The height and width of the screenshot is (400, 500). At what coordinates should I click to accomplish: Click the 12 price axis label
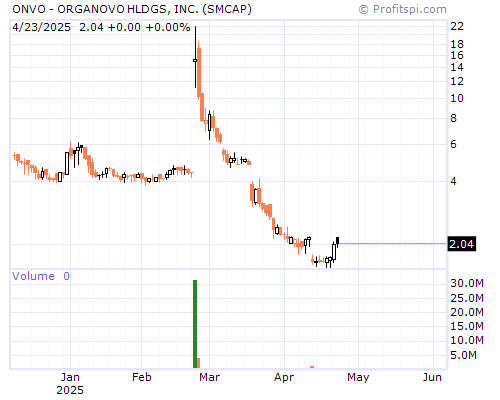tap(457, 81)
